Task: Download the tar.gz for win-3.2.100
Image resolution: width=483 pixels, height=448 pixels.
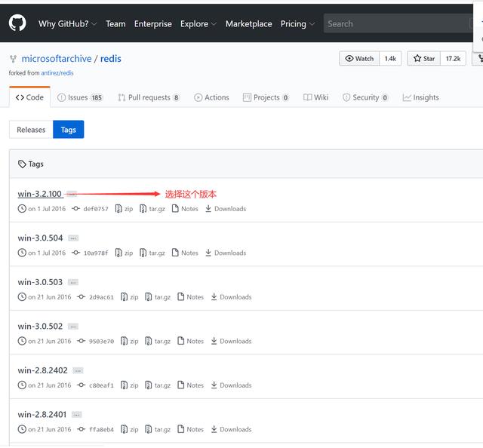Action: click(152, 209)
